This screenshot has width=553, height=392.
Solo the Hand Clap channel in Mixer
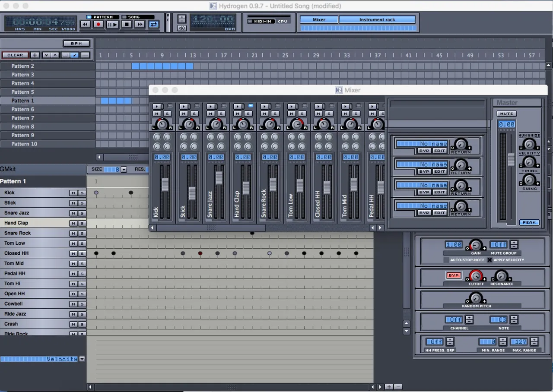(248, 114)
